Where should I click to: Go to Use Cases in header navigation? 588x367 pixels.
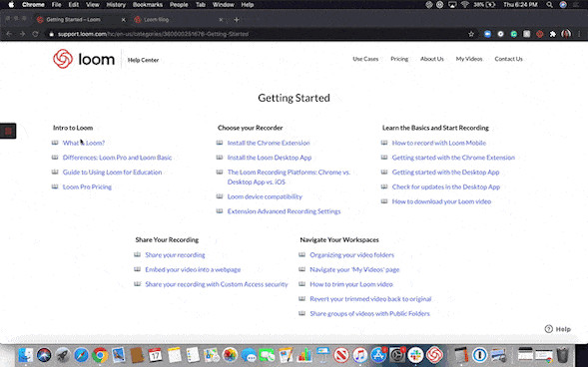(x=365, y=59)
